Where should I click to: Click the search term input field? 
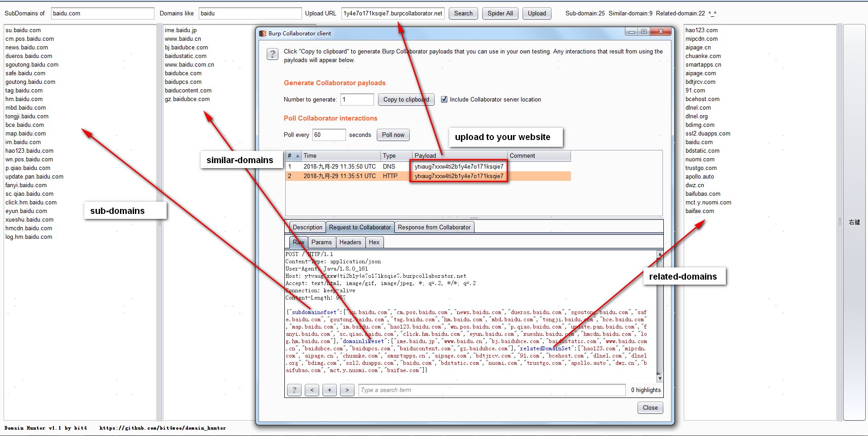point(492,390)
